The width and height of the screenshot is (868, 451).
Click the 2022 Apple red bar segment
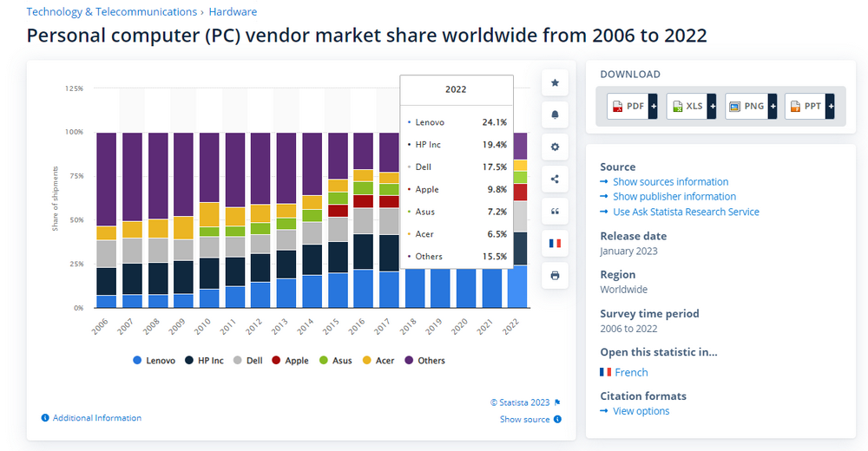coord(520,192)
